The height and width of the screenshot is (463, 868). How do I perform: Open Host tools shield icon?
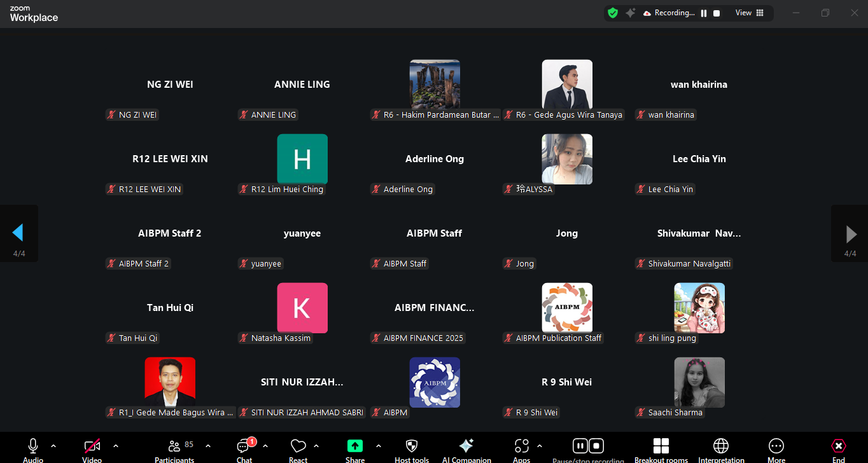click(x=412, y=448)
